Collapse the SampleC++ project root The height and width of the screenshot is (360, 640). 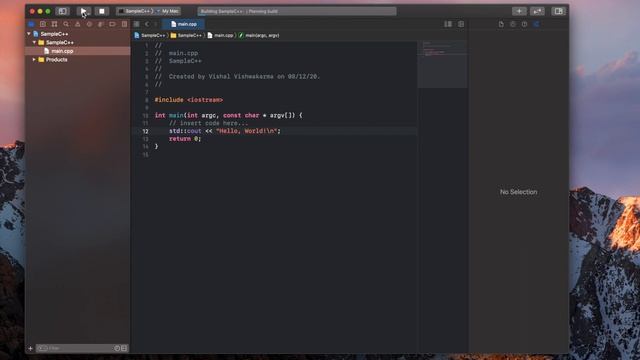tap(29, 33)
